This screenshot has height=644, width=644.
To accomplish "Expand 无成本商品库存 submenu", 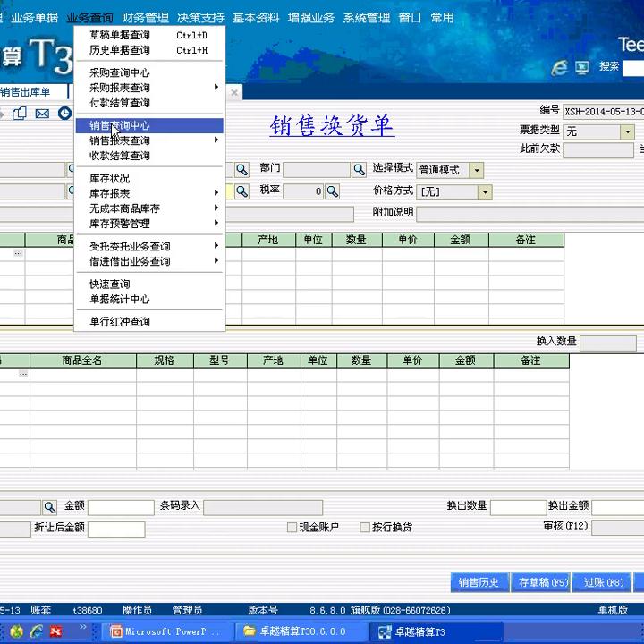I will click(216, 208).
